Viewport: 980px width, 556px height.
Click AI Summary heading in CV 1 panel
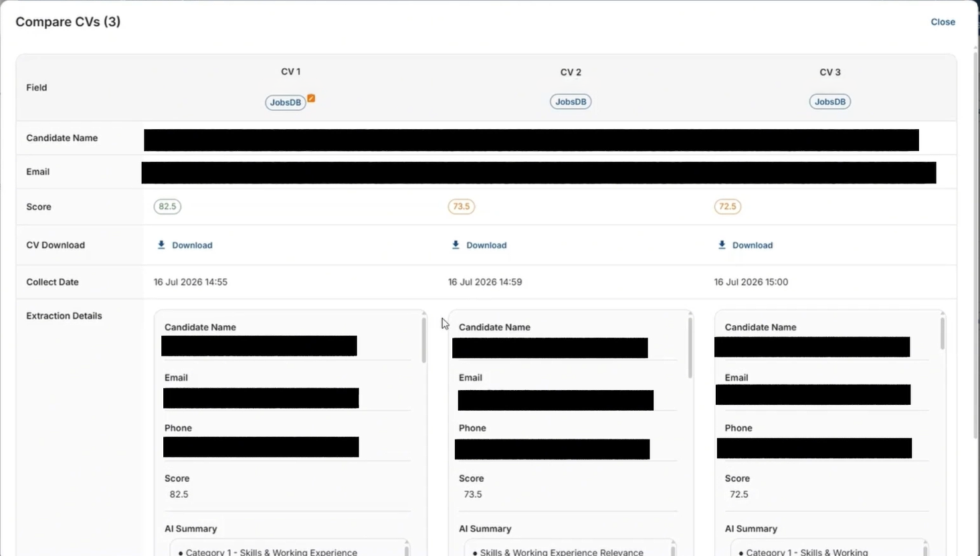[191, 529]
